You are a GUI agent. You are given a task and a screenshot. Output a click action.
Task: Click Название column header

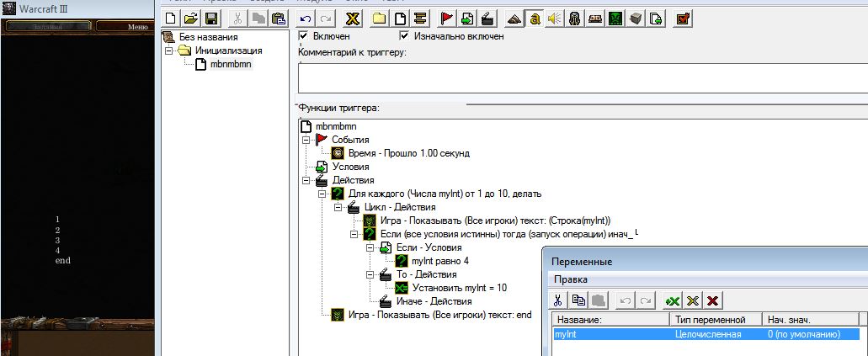[610, 320]
